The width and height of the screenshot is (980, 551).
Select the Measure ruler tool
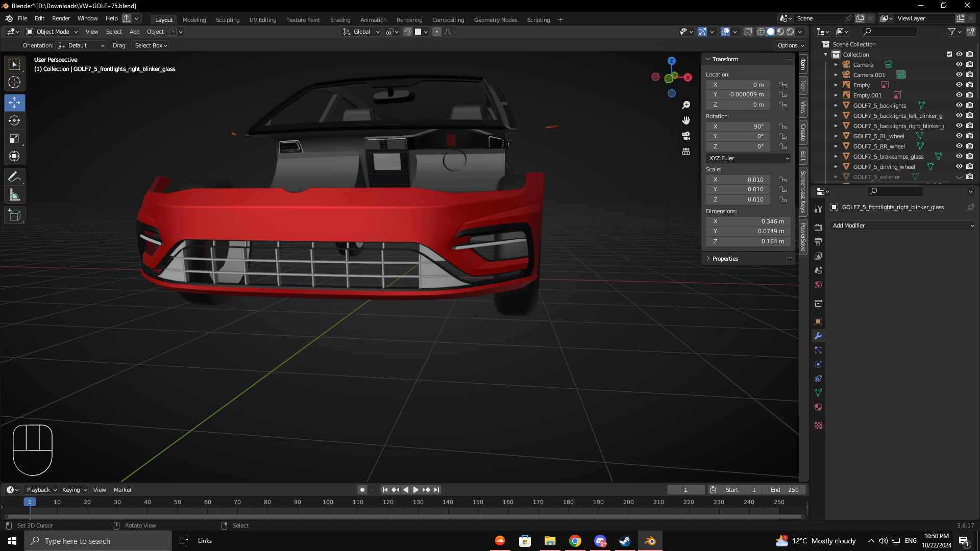[x=14, y=195]
